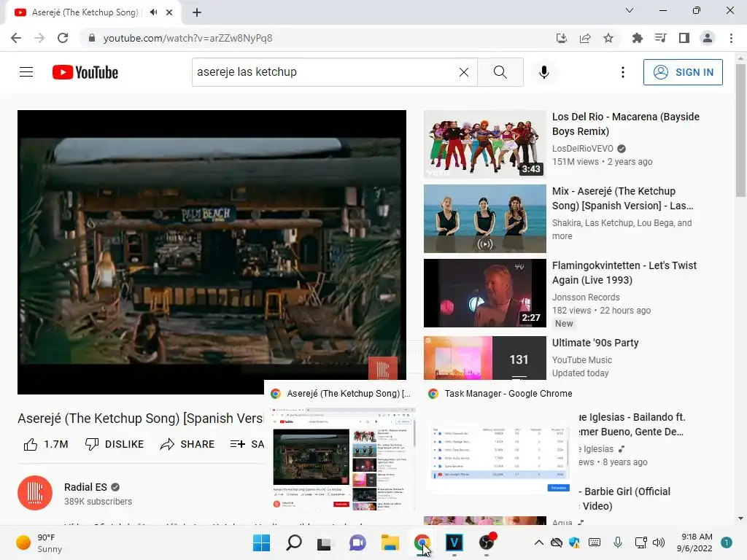Open YouTube settings three-dot menu
This screenshot has height=560, width=747.
[623, 72]
